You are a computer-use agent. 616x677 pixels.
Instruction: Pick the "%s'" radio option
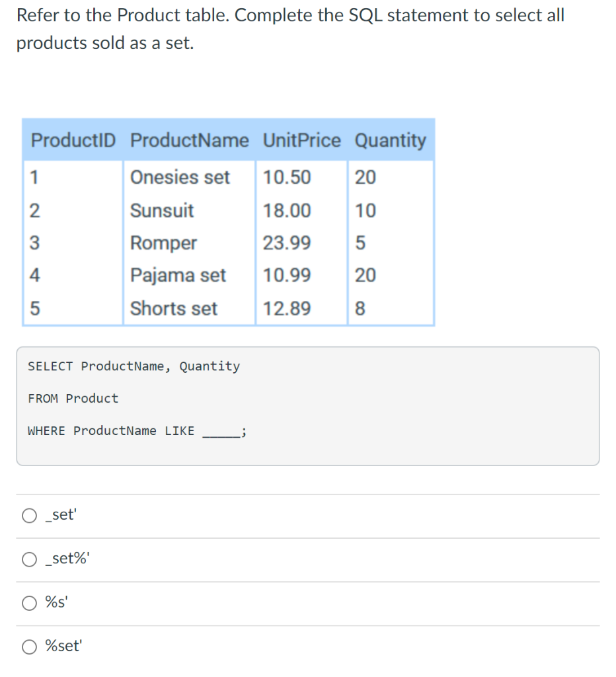point(31,603)
